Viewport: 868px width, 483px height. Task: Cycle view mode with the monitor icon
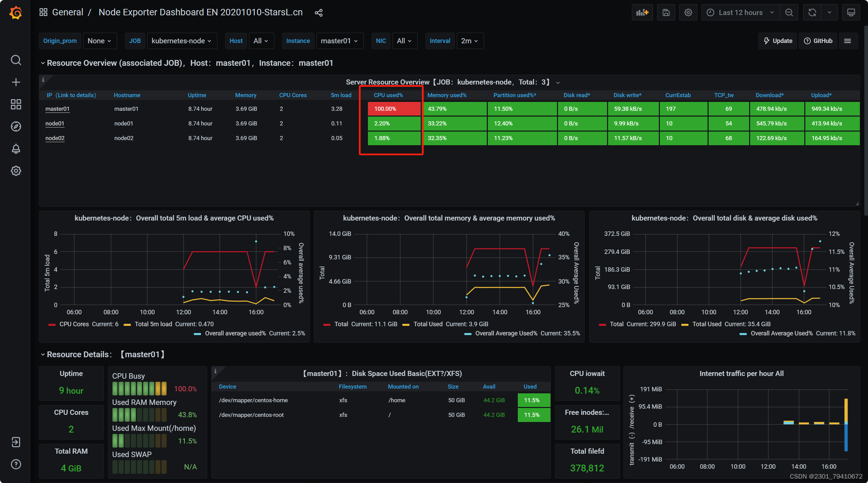coord(851,13)
